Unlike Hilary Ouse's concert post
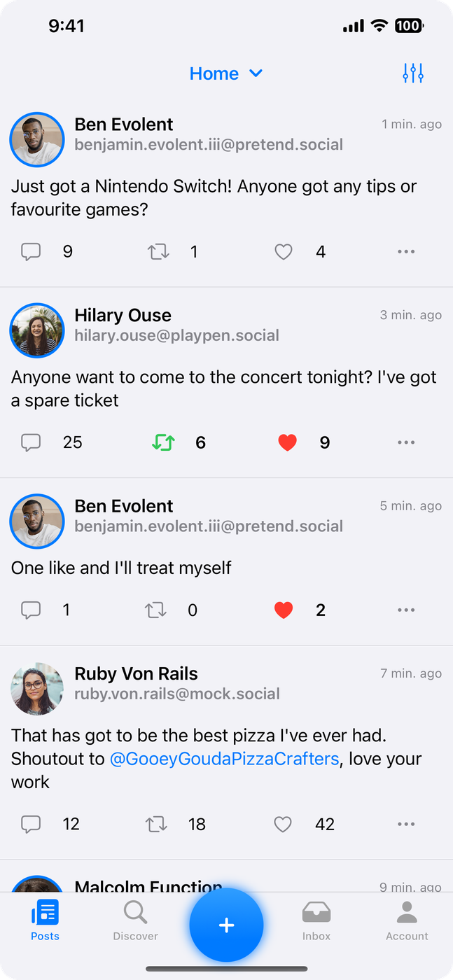The width and height of the screenshot is (453, 980). [287, 442]
